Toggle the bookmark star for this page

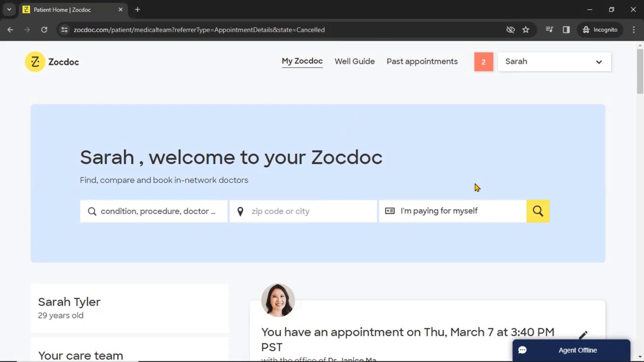pos(526,29)
